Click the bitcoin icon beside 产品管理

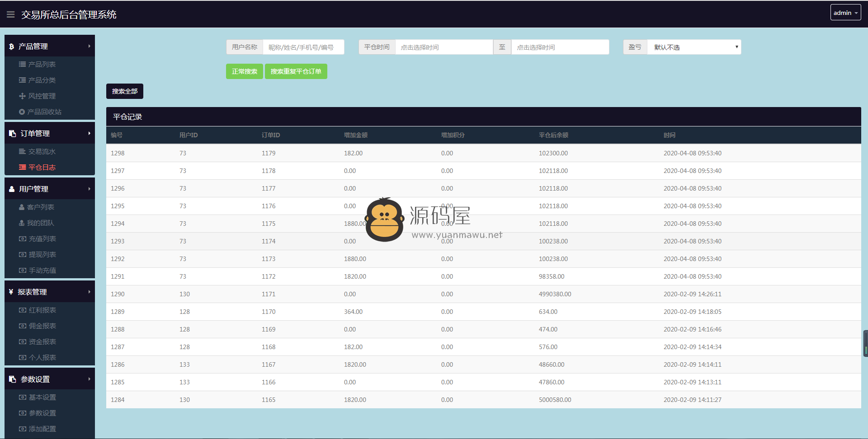(x=12, y=47)
